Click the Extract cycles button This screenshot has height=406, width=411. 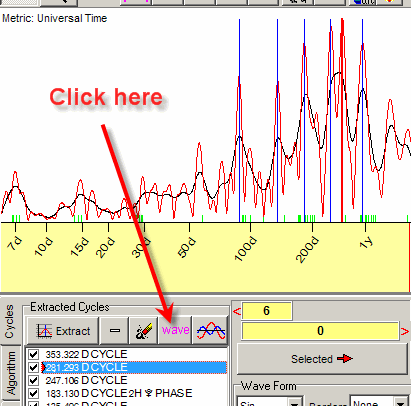pyautogui.click(x=63, y=331)
